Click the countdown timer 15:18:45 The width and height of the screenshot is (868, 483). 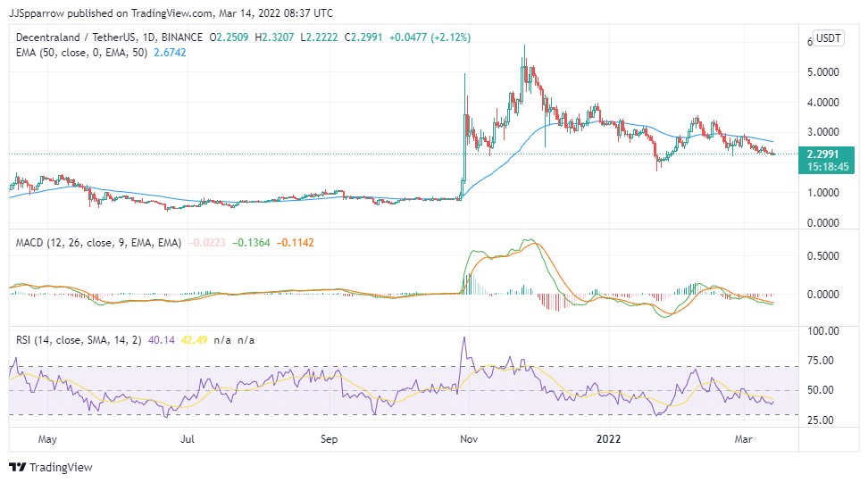click(x=828, y=167)
